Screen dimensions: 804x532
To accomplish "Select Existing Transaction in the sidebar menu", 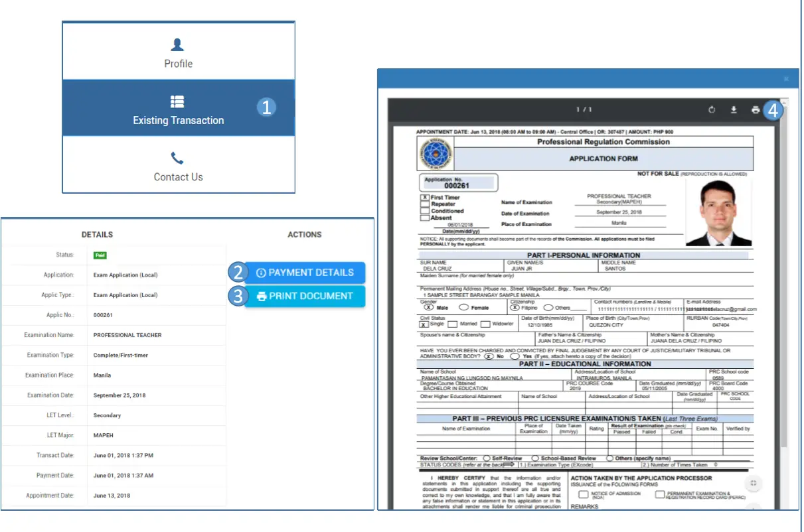I will point(179,108).
